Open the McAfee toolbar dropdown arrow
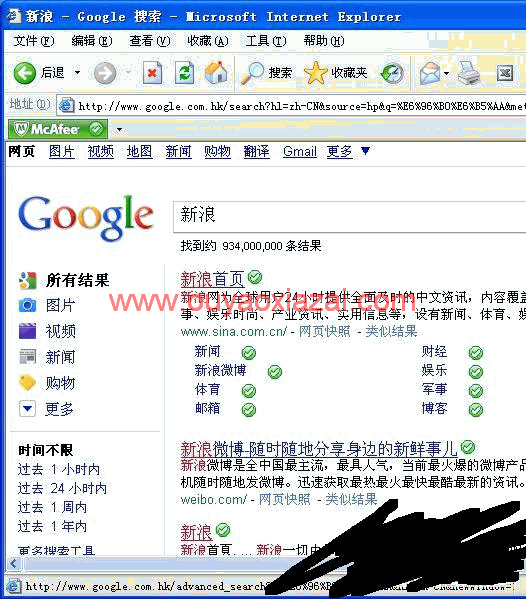 pyautogui.click(x=119, y=130)
